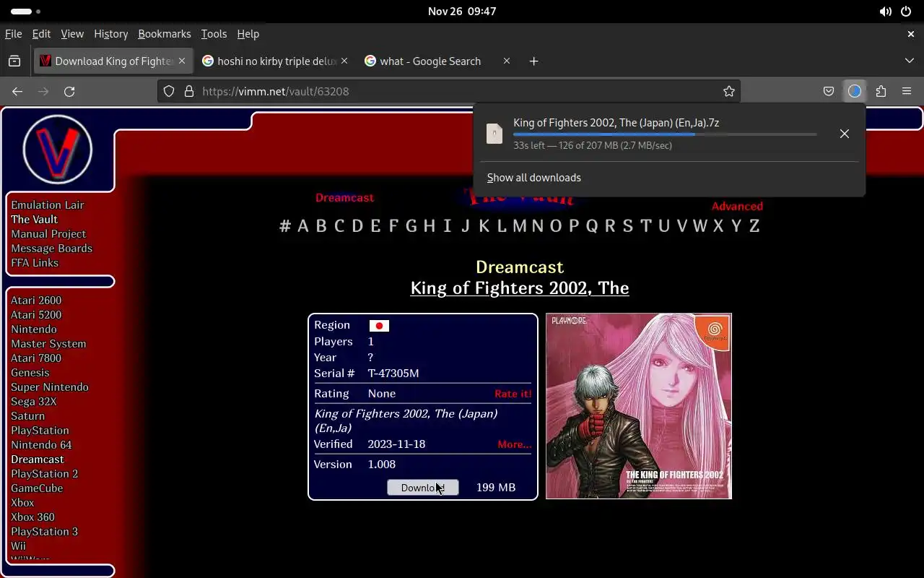
Task: Open the system volume indicator
Action: tap(886, 12)
